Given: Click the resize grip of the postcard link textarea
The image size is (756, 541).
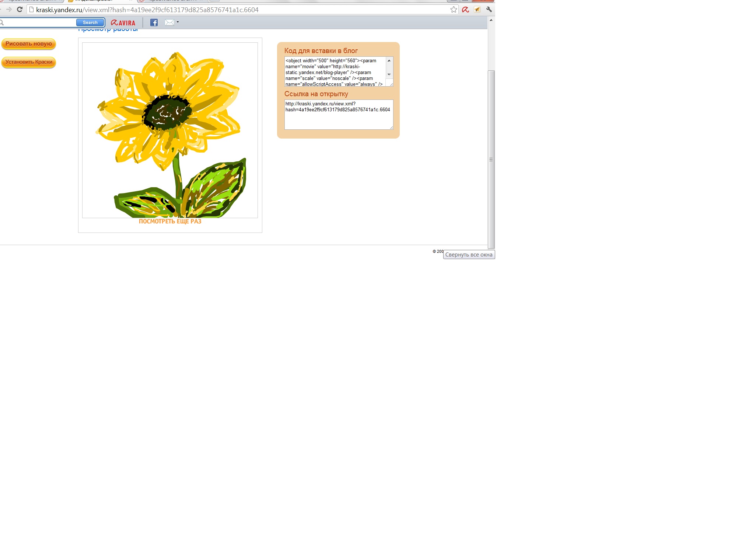Looking at the screenshot, I should [x=391, y=128].
